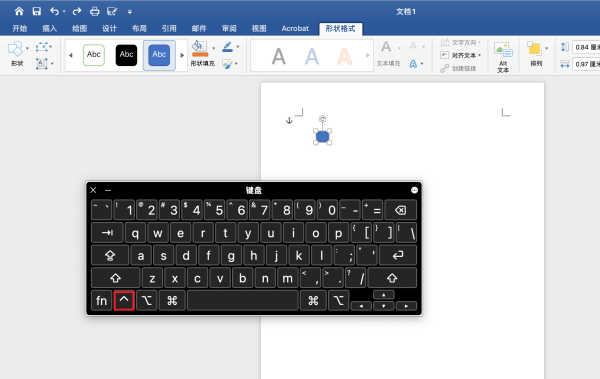Print the document via the printer icon
600x379 pixels.
(x=95, y=11)
